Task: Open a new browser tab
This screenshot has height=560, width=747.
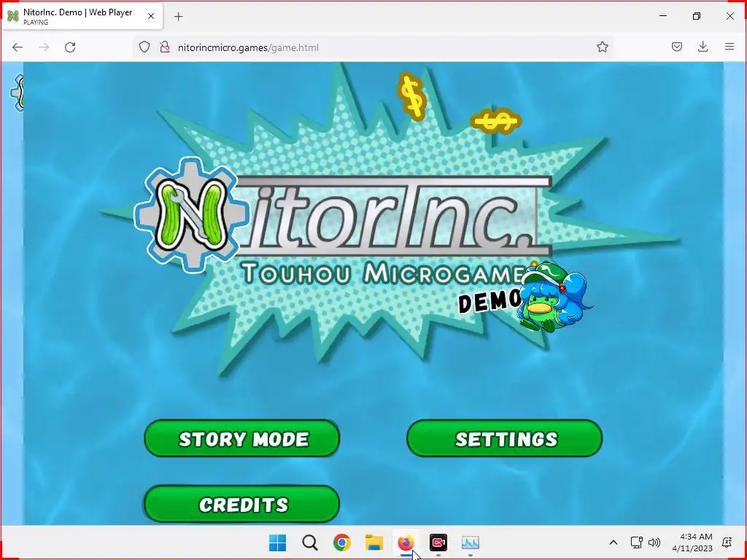Action: pyautogui.click(x=179, y=17)
